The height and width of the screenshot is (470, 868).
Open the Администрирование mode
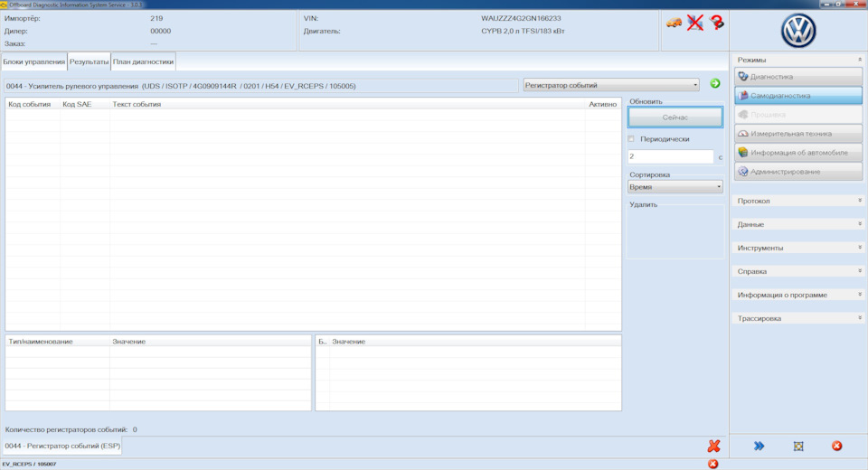798,172
